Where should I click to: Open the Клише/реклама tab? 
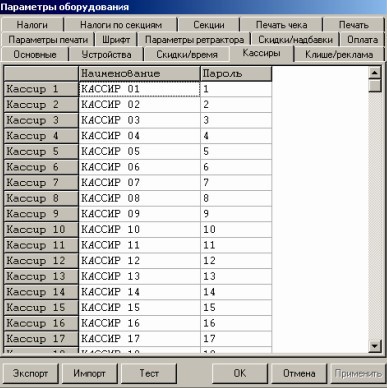click(x=339, y=55)
